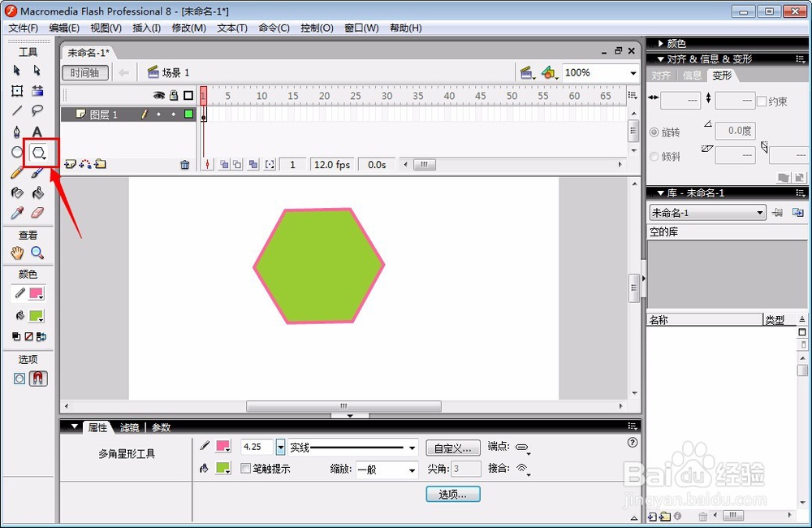Choose the Lasso tool
812x528 pixels.
37,110
